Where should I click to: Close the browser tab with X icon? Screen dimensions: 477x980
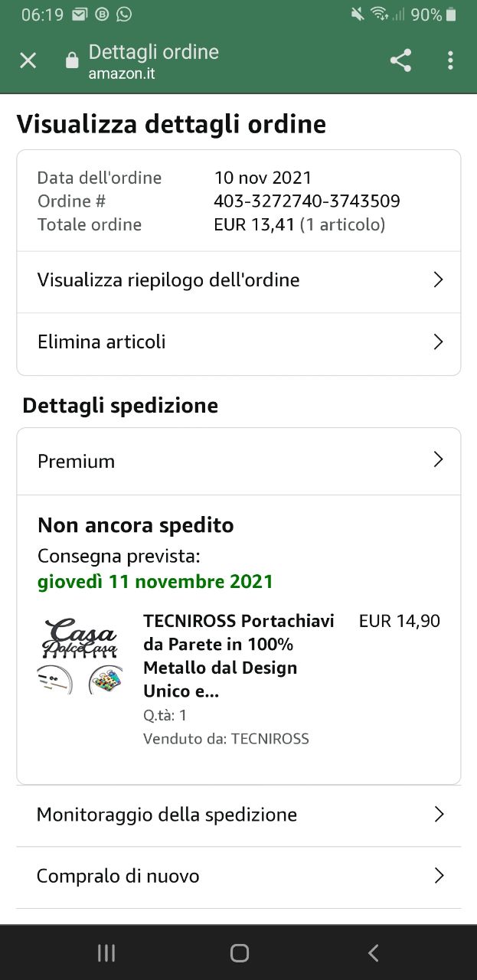[28, 60]
